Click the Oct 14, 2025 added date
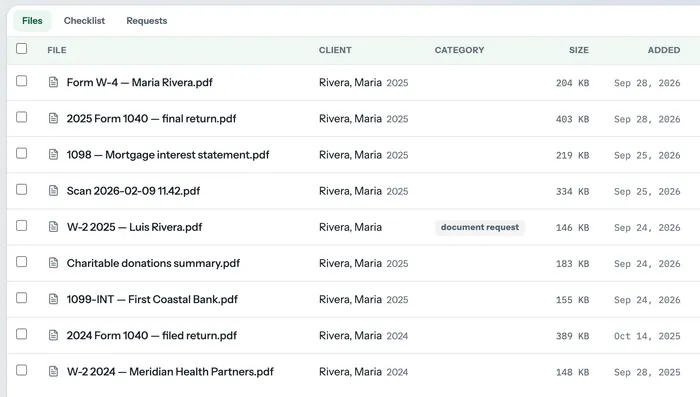This screenshot has width=700, height=397. 647,336
